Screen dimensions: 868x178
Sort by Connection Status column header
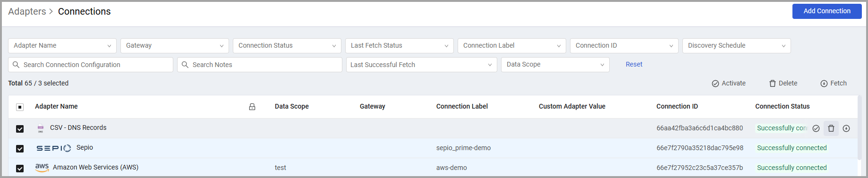782,106
